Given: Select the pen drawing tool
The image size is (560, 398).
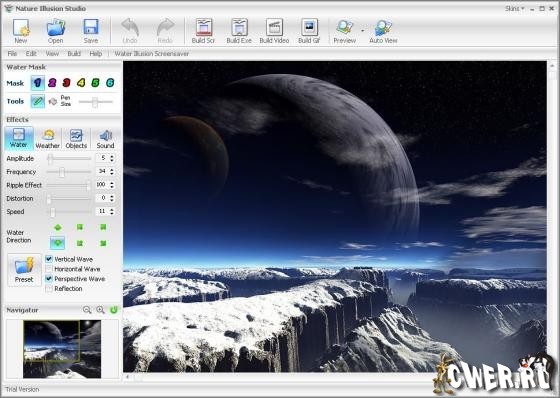Looking at the screenshot, I should (38, 101).
